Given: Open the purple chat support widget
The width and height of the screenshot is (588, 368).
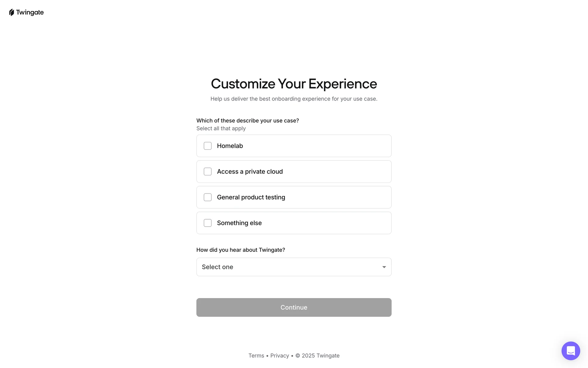Looking at the screenshot, I should click(x=571, y=351).
